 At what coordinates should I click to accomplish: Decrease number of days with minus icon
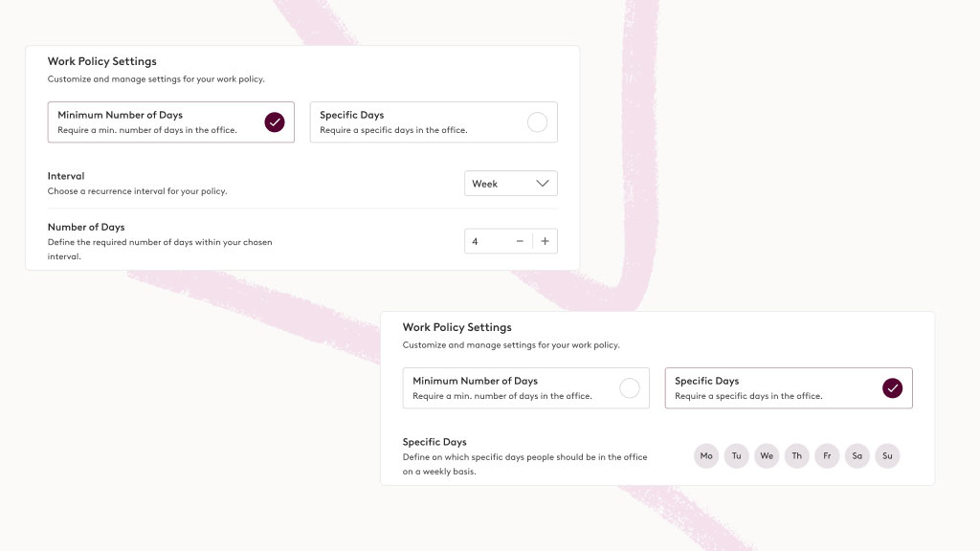tap(520, 241)
